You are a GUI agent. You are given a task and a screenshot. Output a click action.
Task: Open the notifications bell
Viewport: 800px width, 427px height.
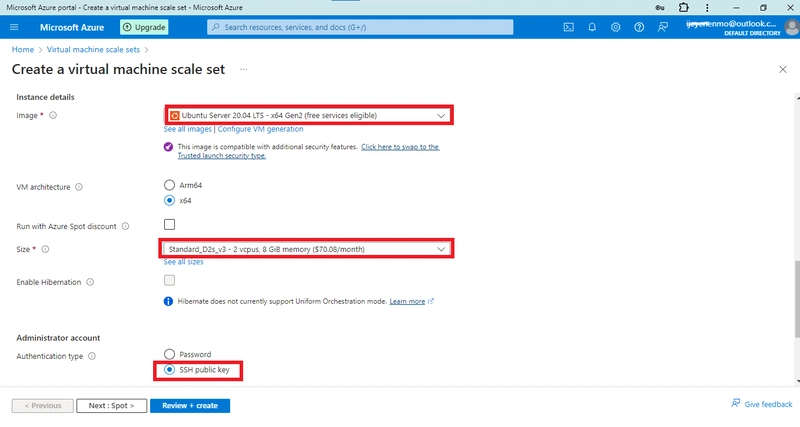point(592,28)
